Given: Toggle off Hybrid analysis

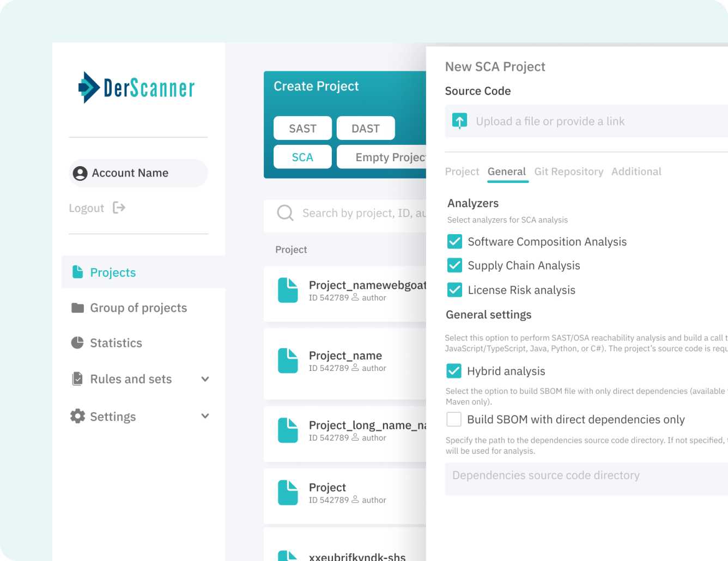Looking at the screenshot, I should coord(453,371).
